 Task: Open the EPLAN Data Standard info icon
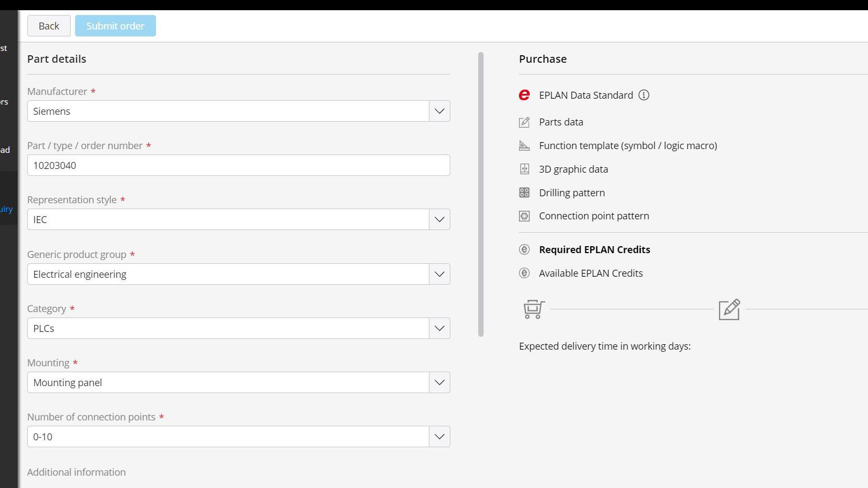coord(644,95)
